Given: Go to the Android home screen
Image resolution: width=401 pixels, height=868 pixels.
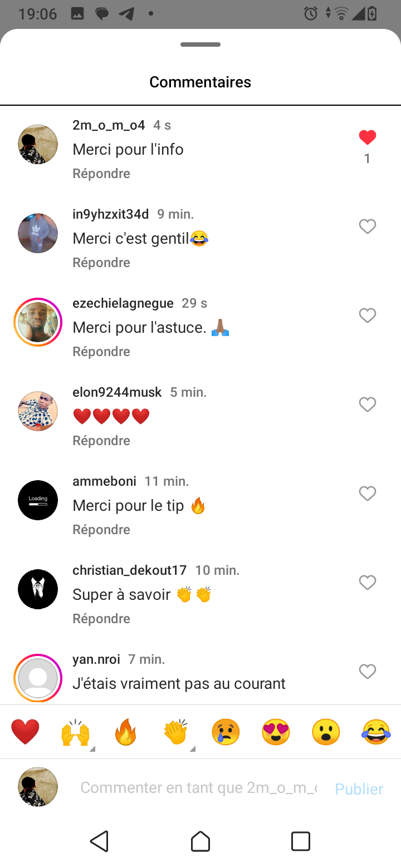Looking at the screenshot, I should (x=200, y=841).
